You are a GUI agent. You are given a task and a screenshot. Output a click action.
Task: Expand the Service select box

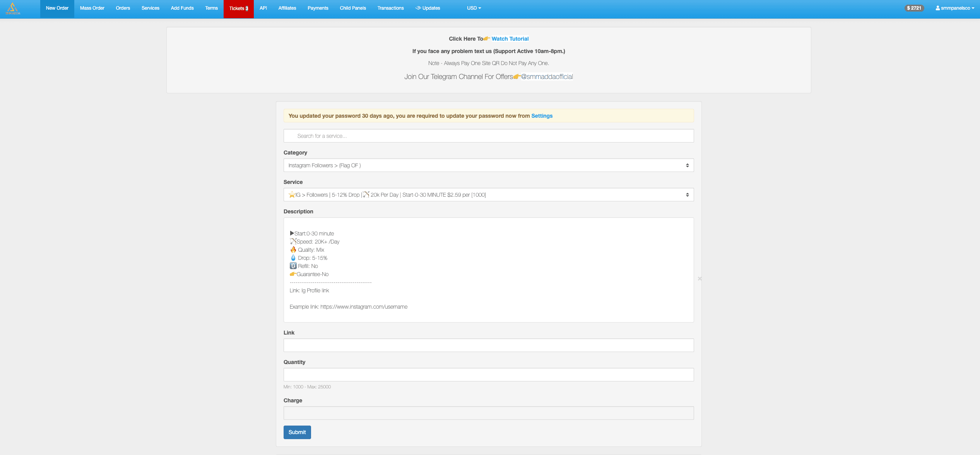pyautogui.click(x=488, y=195)
